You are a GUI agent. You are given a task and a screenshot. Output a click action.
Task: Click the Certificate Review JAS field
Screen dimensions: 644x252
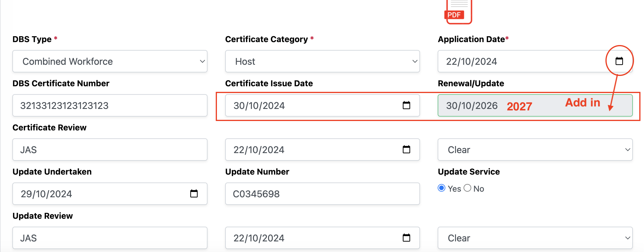pos(110,150)
